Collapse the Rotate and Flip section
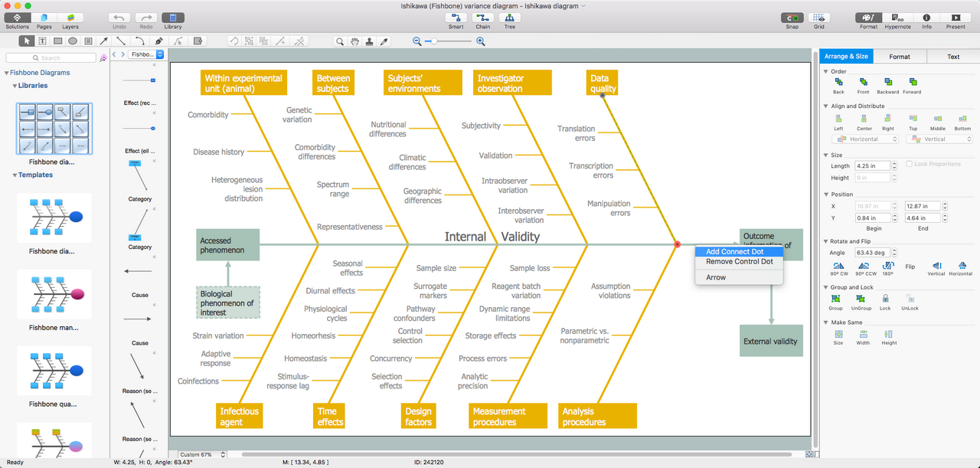The image size is (980, 468). (826, 241)
